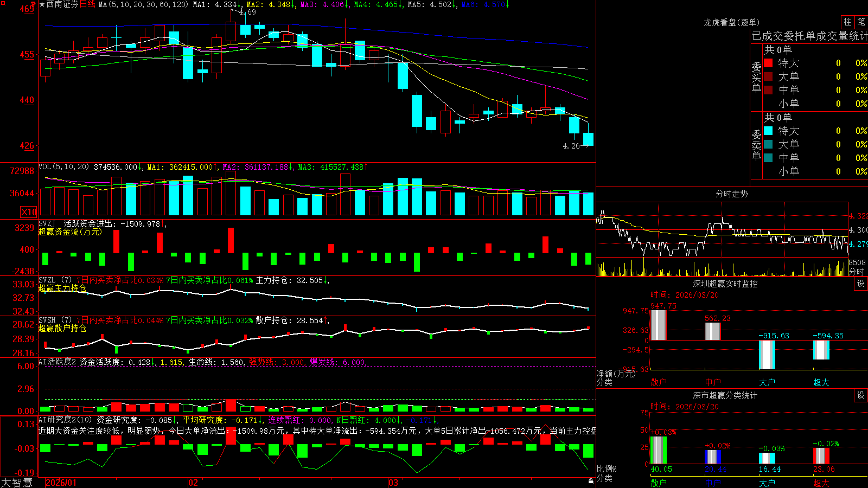Click the 中户 category label in 深圳超赢实时监控
Image resolution: width=868 pixels, height=488 pixels.
click(713, 382)
